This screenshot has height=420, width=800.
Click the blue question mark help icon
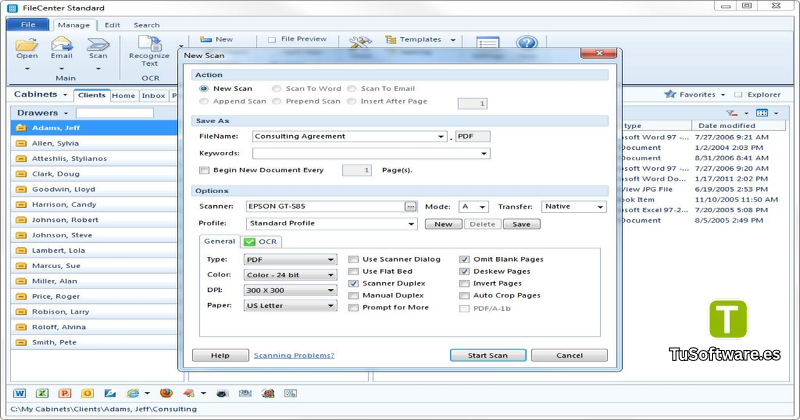click(x=527, y=42)
